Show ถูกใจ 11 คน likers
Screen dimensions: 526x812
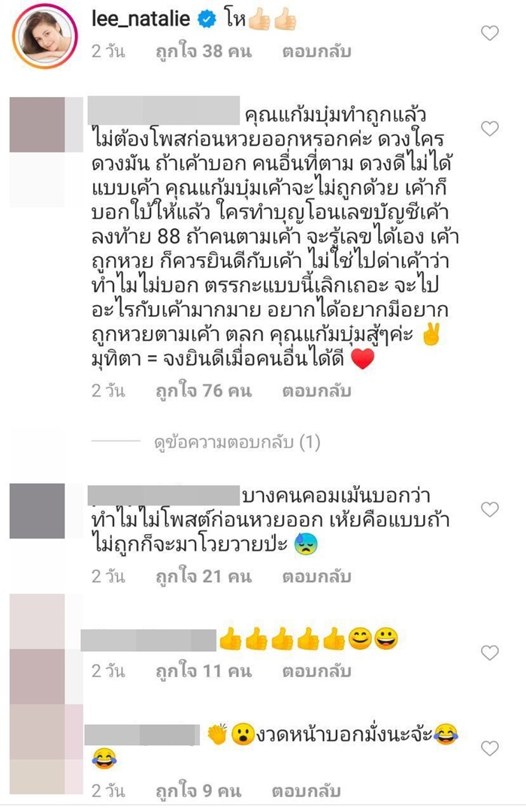204,671
